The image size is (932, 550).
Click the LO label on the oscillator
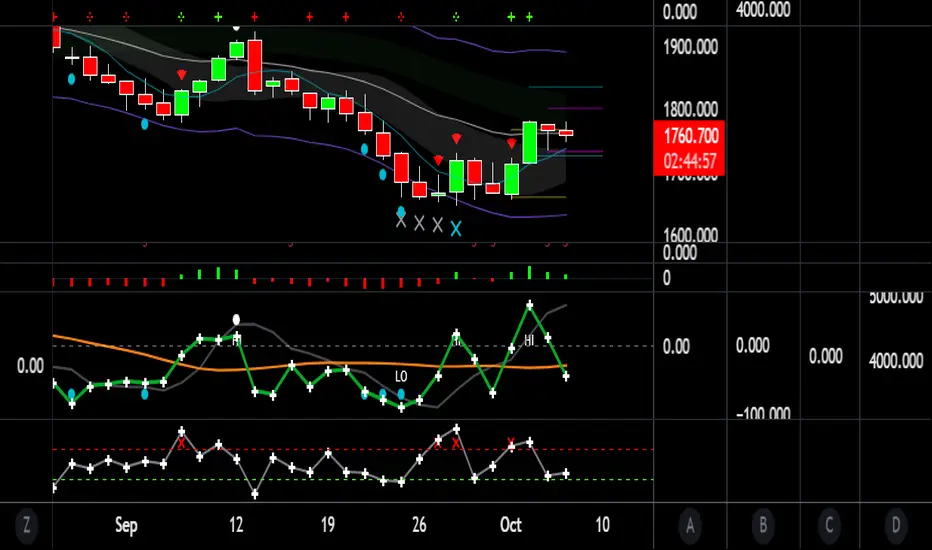click(x=401, y=377)
